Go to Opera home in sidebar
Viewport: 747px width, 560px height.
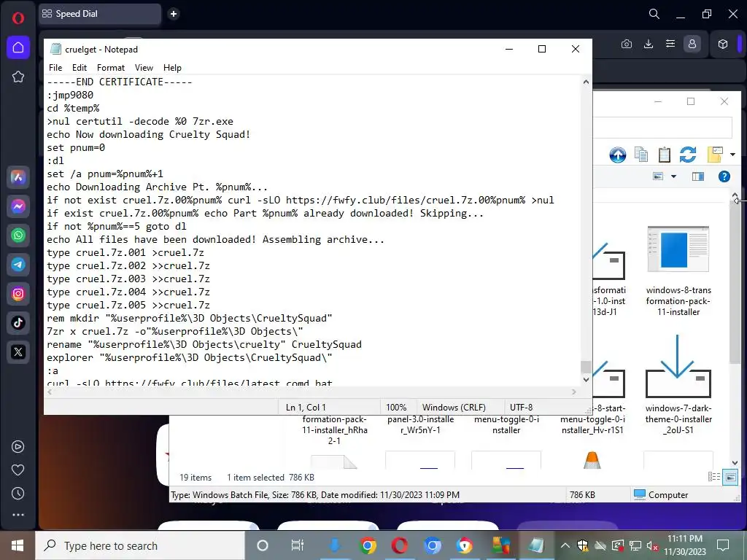pos(18,47)
